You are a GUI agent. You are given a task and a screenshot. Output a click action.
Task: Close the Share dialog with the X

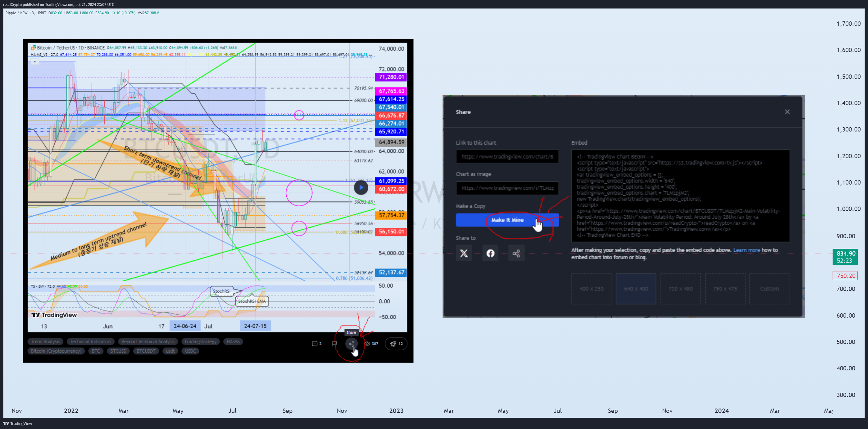(787, 112)
